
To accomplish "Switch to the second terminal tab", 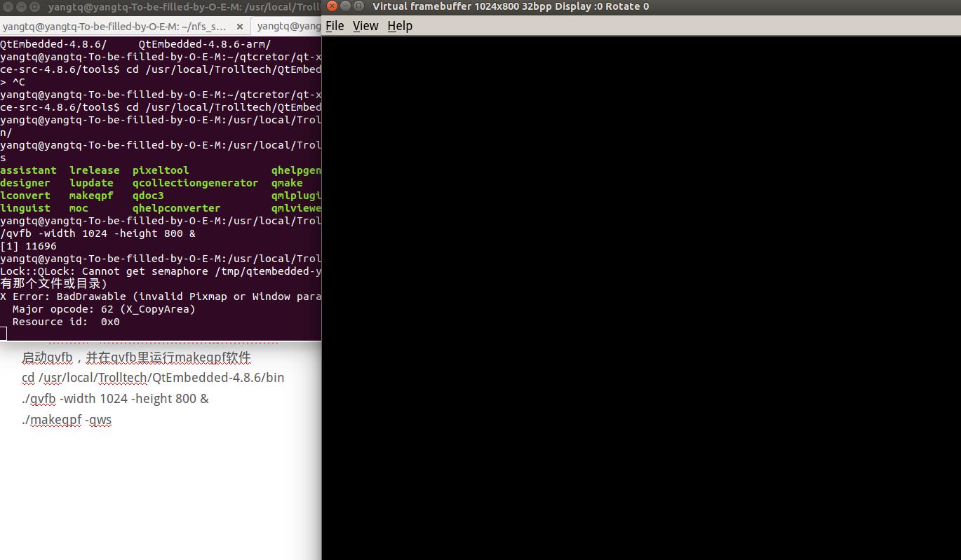I will click(288, 27).
